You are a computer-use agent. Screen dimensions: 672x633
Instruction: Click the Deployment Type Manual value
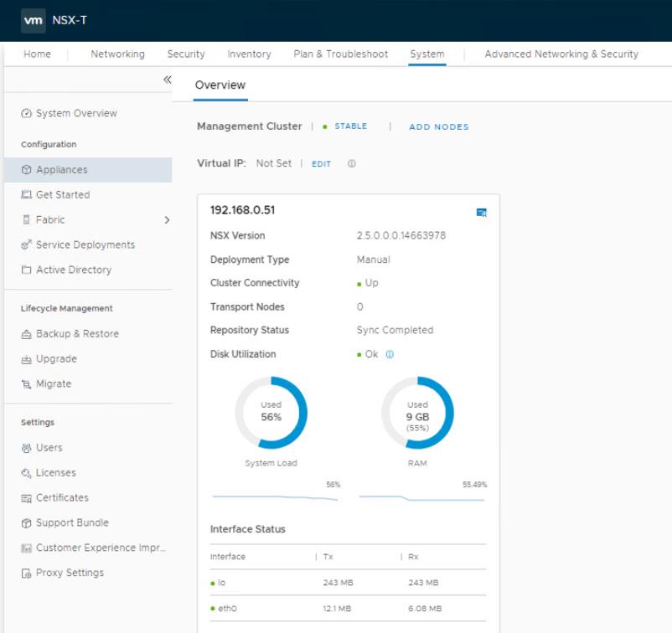[x=373, y=260]
